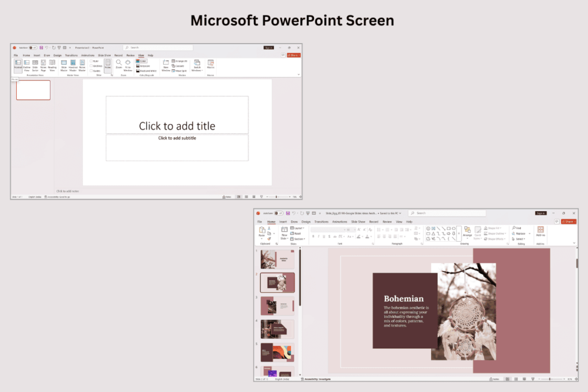
Task: Open the Section dropdown in lower window
Action: coord(298,239)
